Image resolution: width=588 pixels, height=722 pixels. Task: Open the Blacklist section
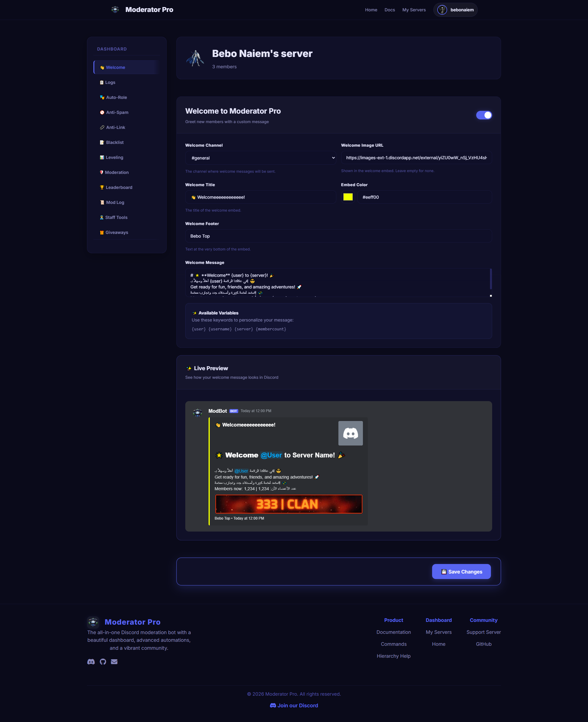[127, 142]
